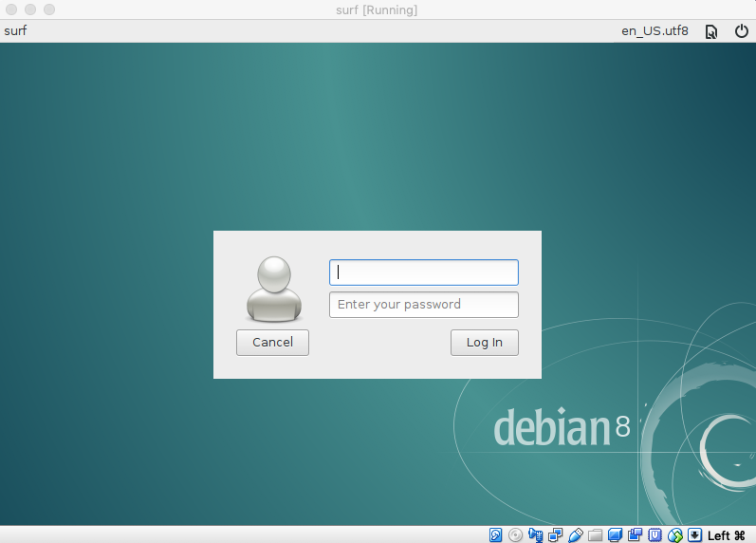Click the audio settings status icon
This screenshot has width=756, height=543.
536,534
